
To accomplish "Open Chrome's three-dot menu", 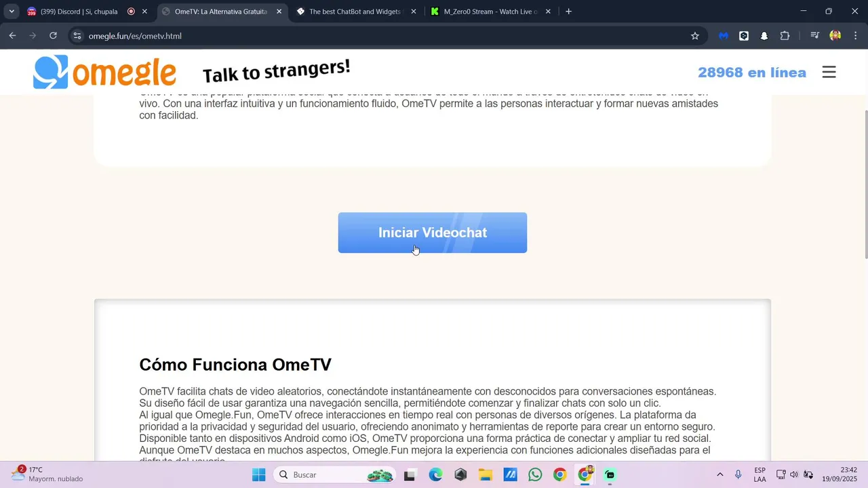I will pos(855,36).
